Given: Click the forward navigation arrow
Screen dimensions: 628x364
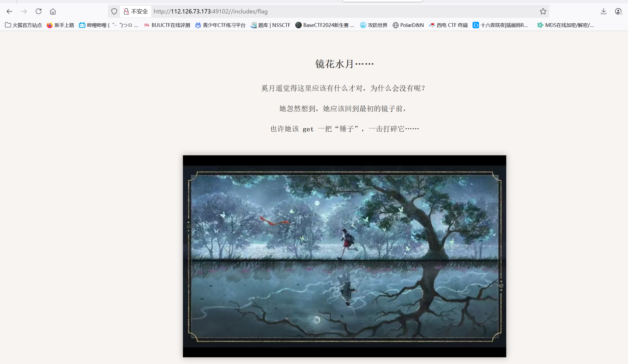Looking at the screenshot, I should (24, 11).
